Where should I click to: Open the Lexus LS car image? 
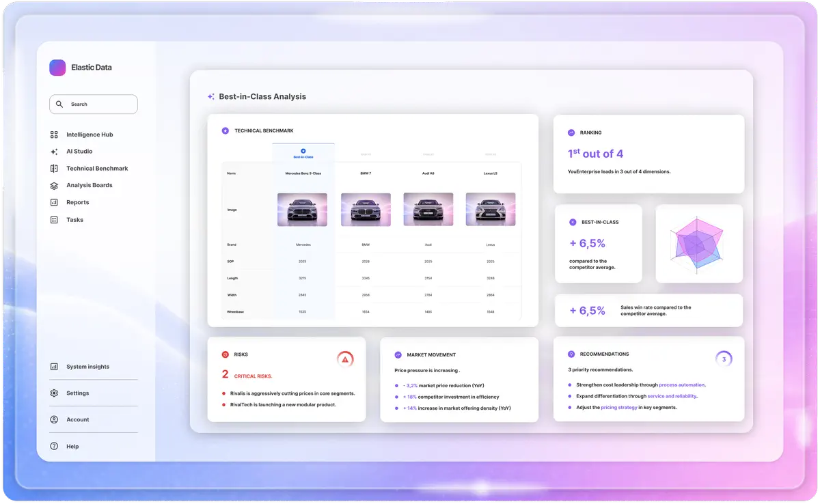[x=491, y=210]
